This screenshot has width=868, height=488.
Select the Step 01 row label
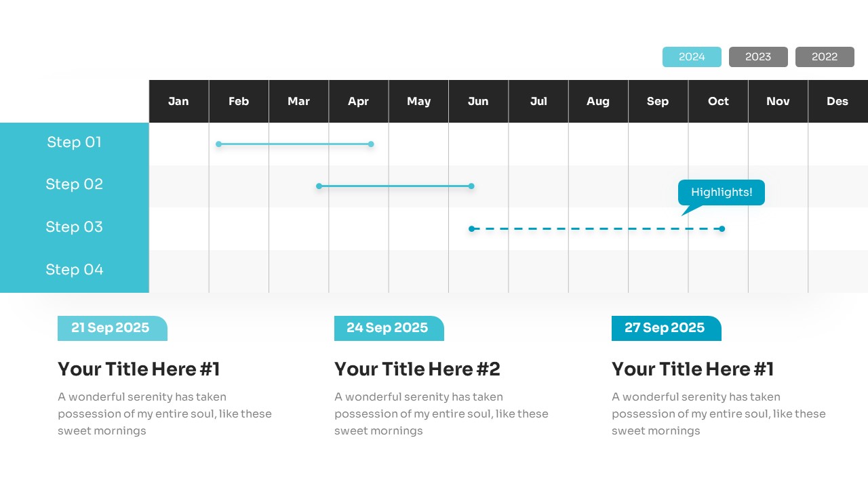pyautogui.click(x=74, y=142)
